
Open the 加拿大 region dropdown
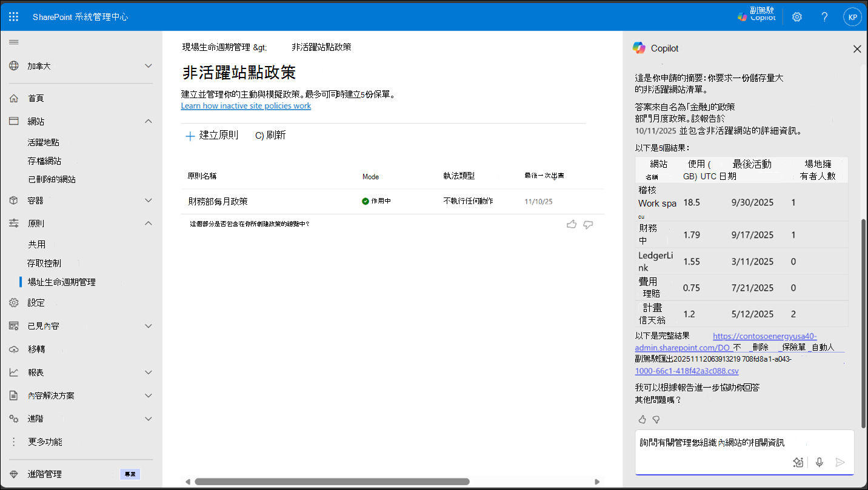click(148, 65)
